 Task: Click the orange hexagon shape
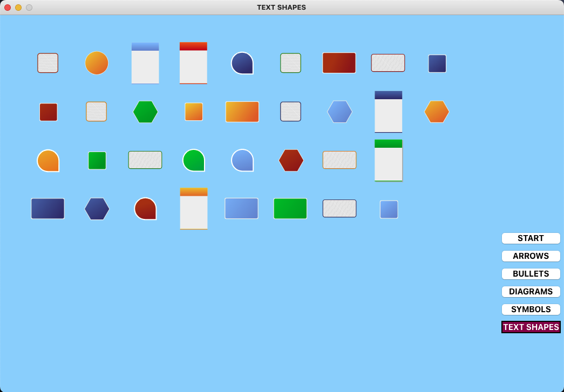437,112
